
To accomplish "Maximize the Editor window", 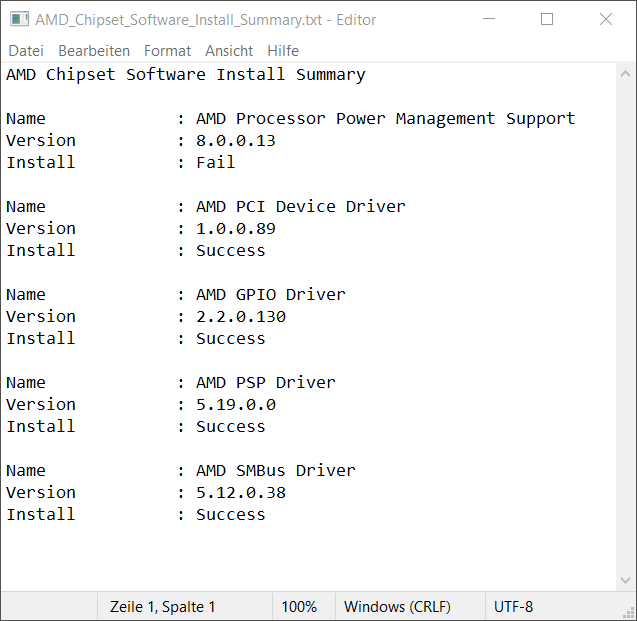I will (x=547, y=19).
